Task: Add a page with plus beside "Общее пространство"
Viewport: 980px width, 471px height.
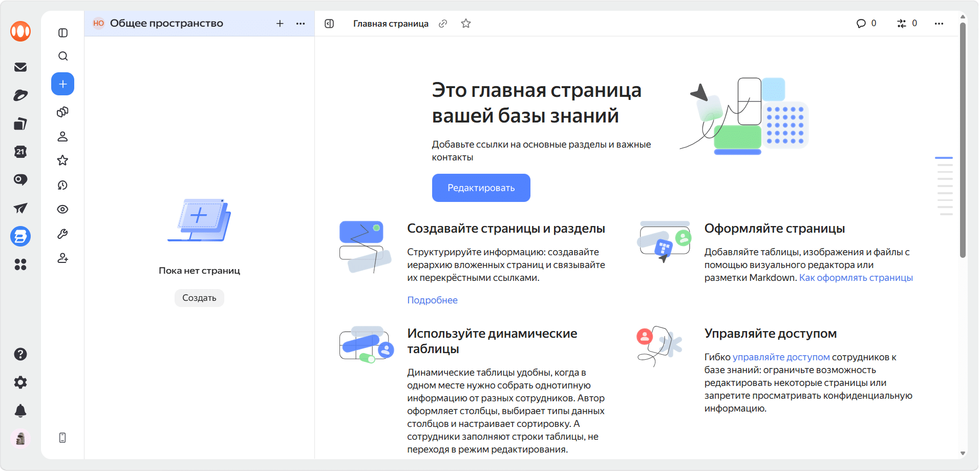Action: (x=280, y=24)
